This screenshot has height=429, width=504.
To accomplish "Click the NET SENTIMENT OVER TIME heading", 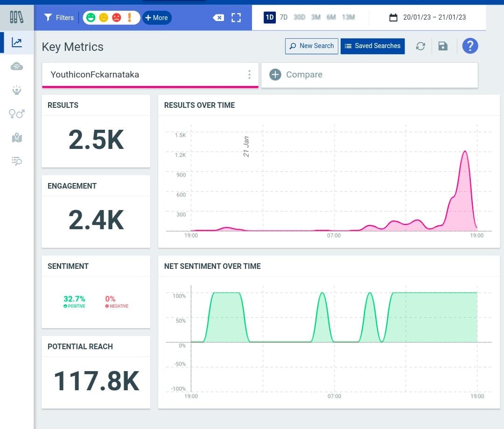I will coord(212,266).
